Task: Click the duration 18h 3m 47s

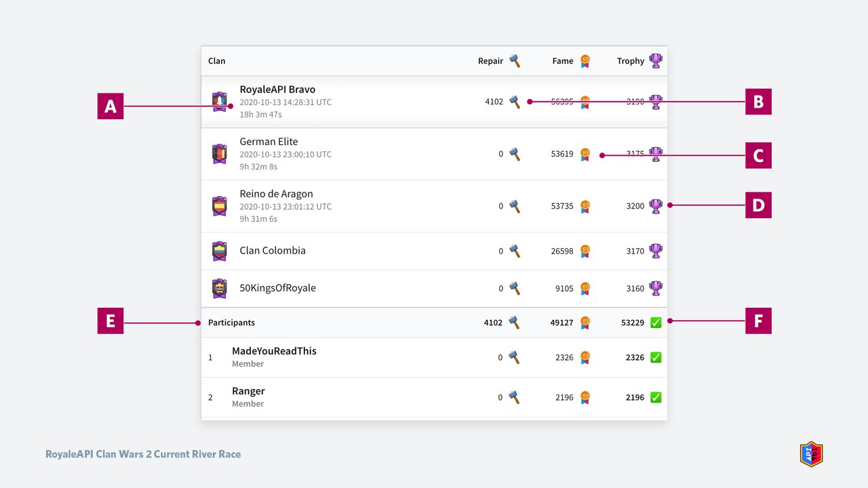Action: click(260, 115)
